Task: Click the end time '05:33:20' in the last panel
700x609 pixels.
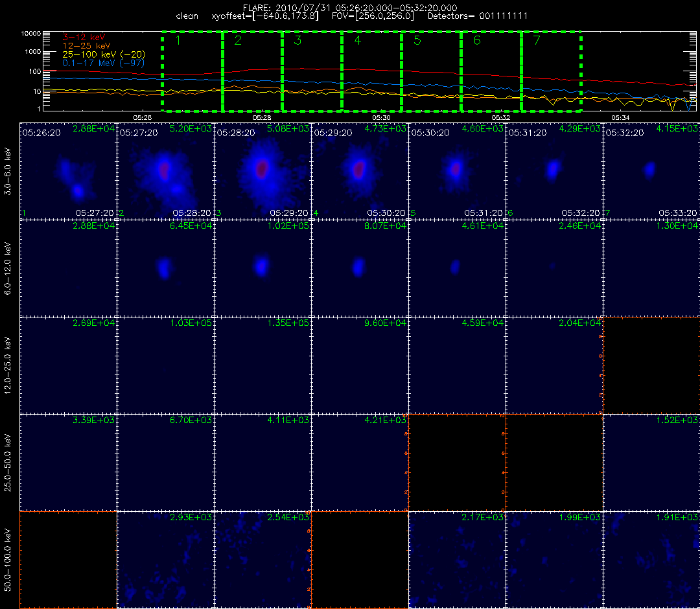Action: (x=678, y=213)
